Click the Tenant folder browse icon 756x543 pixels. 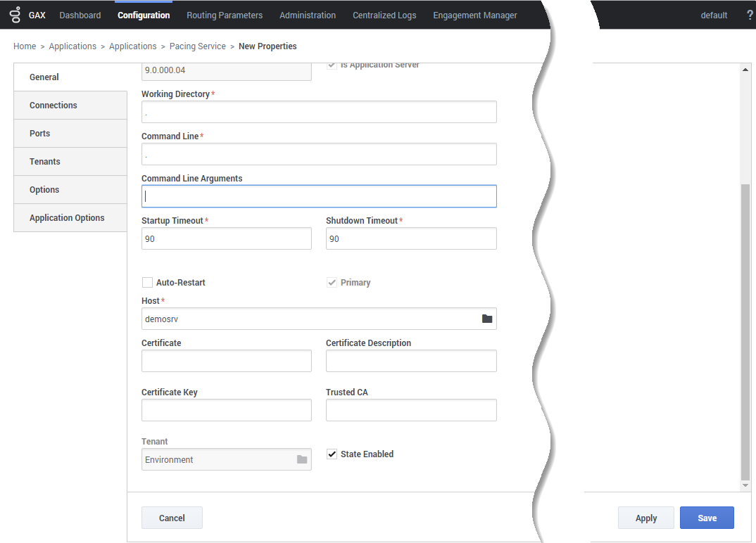[302, 459]
